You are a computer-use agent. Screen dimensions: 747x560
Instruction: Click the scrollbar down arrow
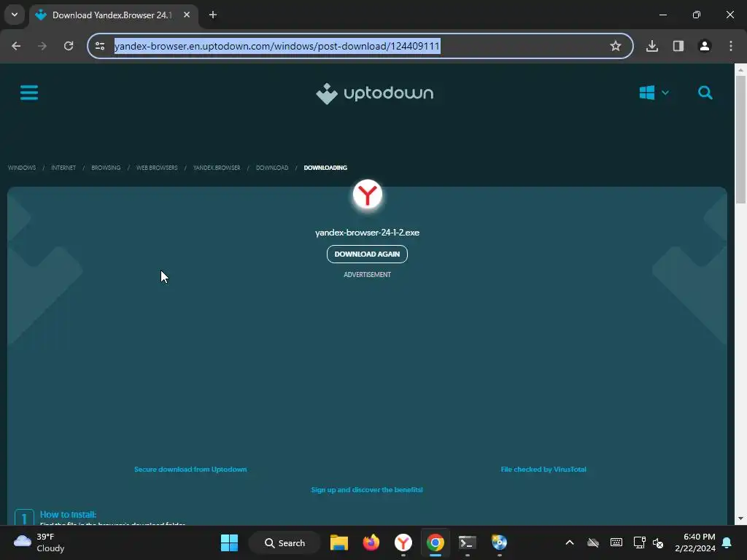[x=740, y=518]
